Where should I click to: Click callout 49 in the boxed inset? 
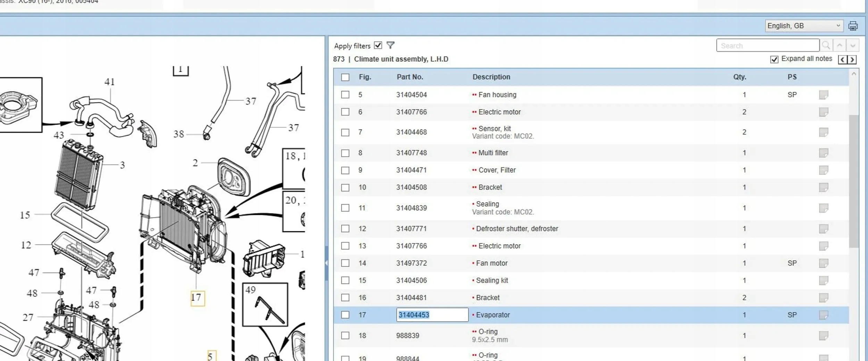coord(250,290)
